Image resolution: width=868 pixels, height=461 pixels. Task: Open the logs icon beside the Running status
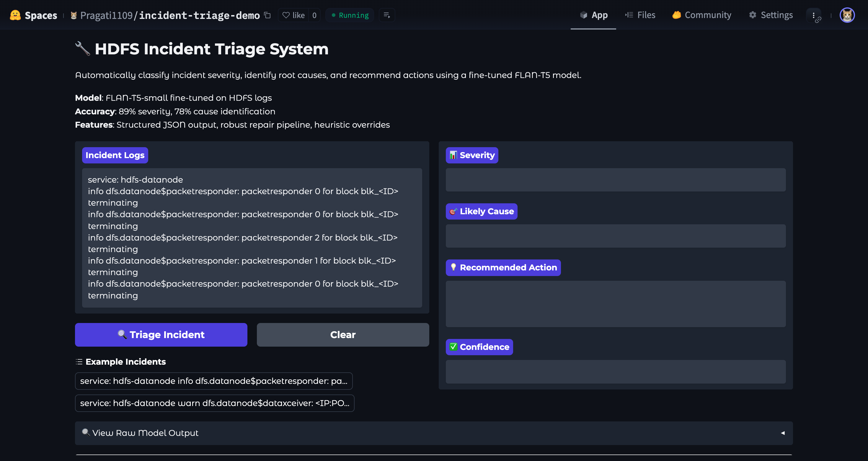click(x=386, y=15)
